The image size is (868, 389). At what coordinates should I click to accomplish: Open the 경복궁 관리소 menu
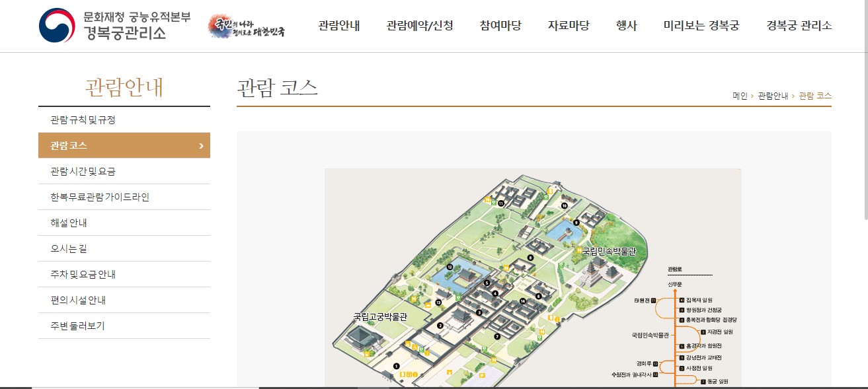click(x=799, y=26)
